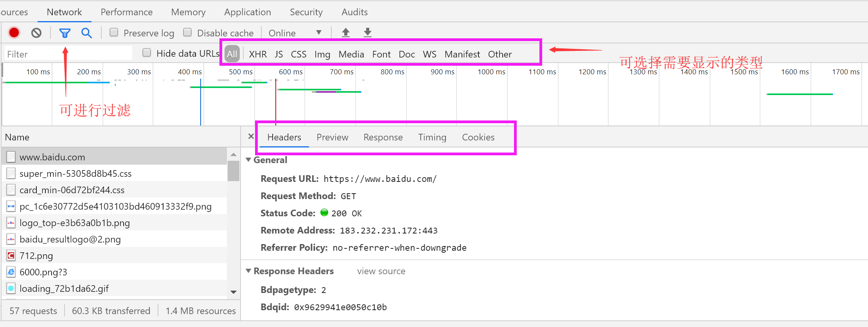Click the request list scrollbar thumb

coord(234,171)
